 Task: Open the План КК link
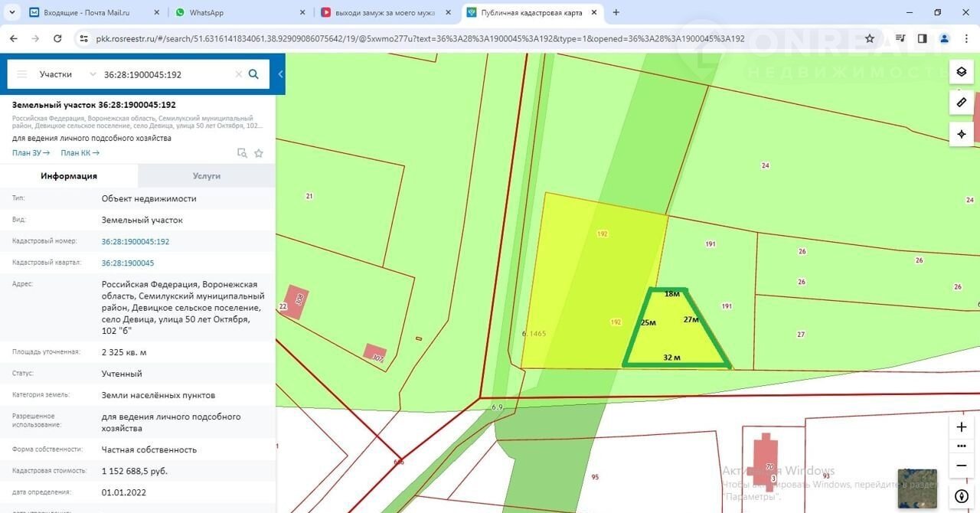(x=80, y=153)
